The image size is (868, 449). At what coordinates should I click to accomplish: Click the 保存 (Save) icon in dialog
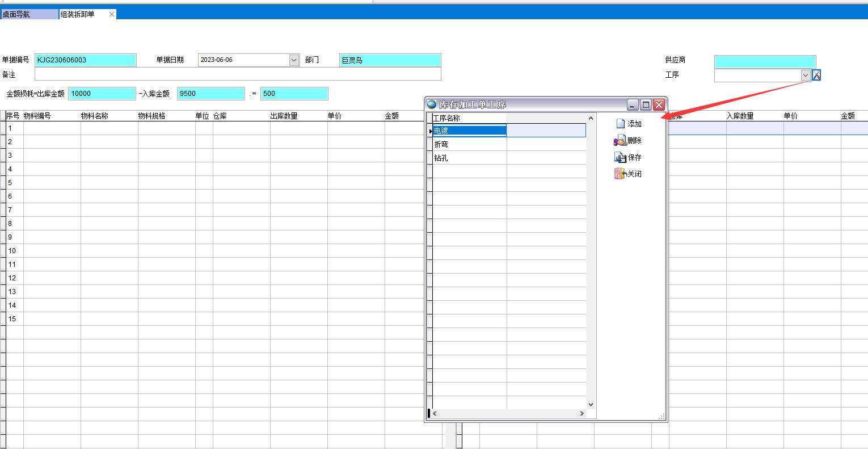point(620,157)
